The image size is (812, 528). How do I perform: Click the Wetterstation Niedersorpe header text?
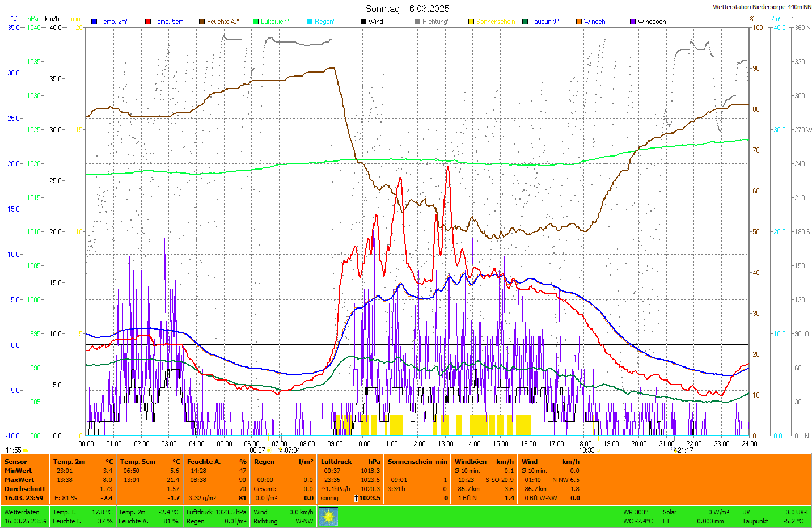coord(762,7)
